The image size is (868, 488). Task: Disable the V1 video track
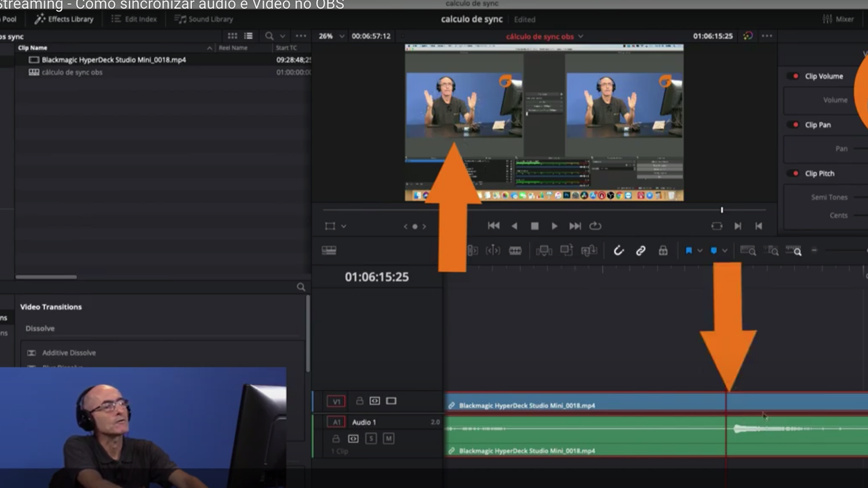tap(391, 401)
